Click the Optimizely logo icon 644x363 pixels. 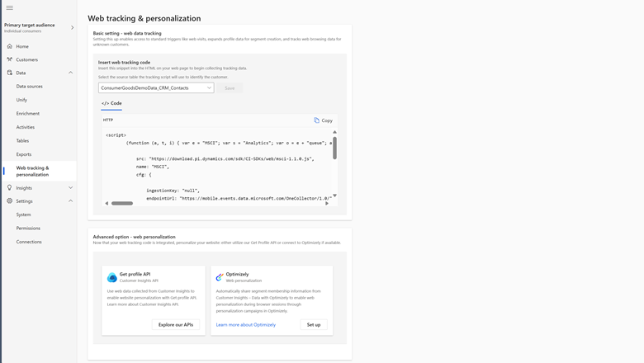220,277
